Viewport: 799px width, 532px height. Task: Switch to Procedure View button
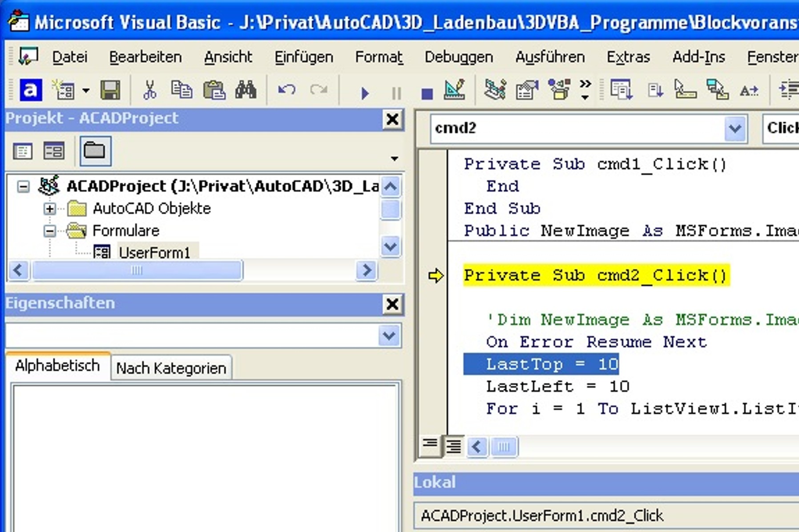coord(430,446)
